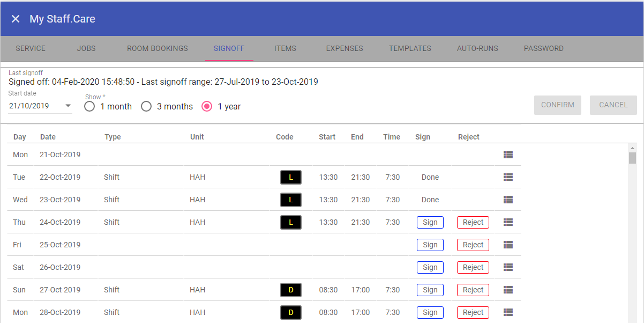Screen dimensions: 644x323
Task: Click list icon on Wed 23-Oct-2019 row
Action: (x=508, y=200)
